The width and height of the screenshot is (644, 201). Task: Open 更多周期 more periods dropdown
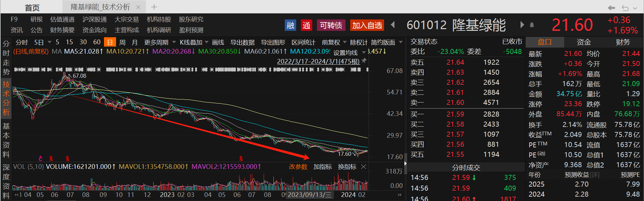coord(160,42)
